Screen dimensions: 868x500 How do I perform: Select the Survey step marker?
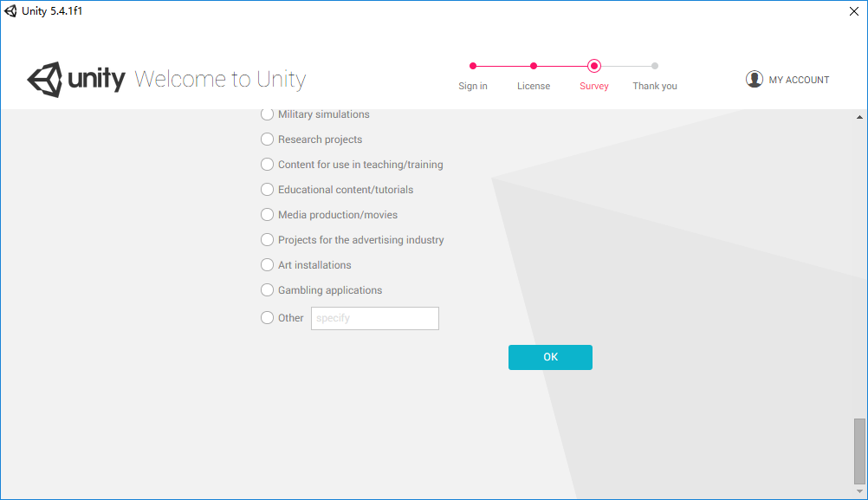[x=594, y=66]
